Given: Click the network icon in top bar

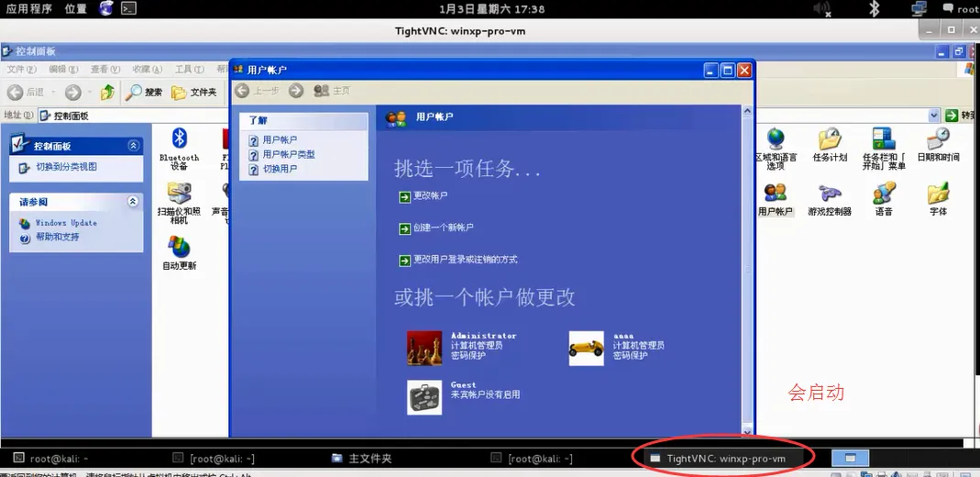Looking at the screenshot, I should 919,9.
